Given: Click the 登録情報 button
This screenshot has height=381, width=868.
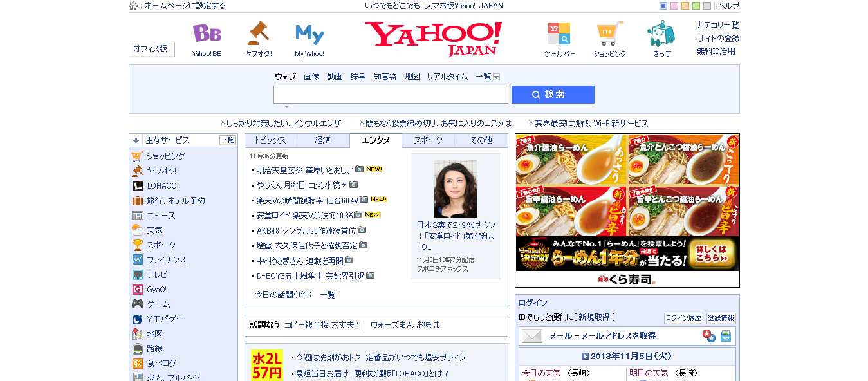Looking at the screenshot, I should [721, 318].
